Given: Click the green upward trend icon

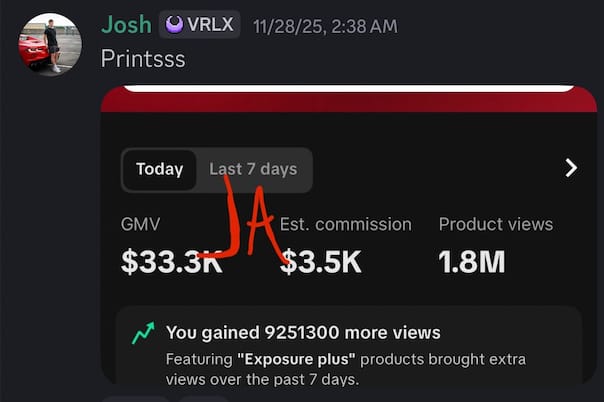Looking at the screenshot, I should (x=144, y=333).
